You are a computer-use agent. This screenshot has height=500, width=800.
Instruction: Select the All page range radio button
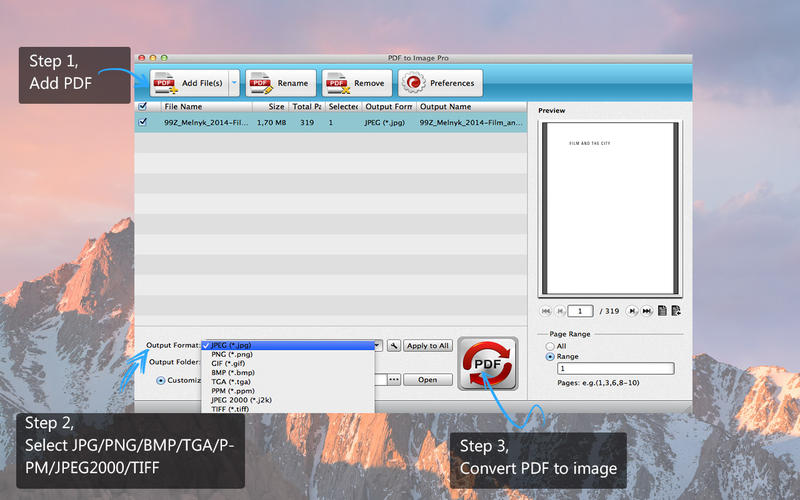click(550, 346)
